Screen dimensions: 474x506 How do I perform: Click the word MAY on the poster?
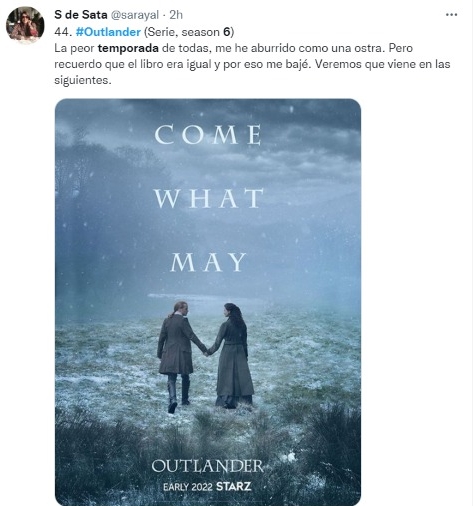point(209,262)
